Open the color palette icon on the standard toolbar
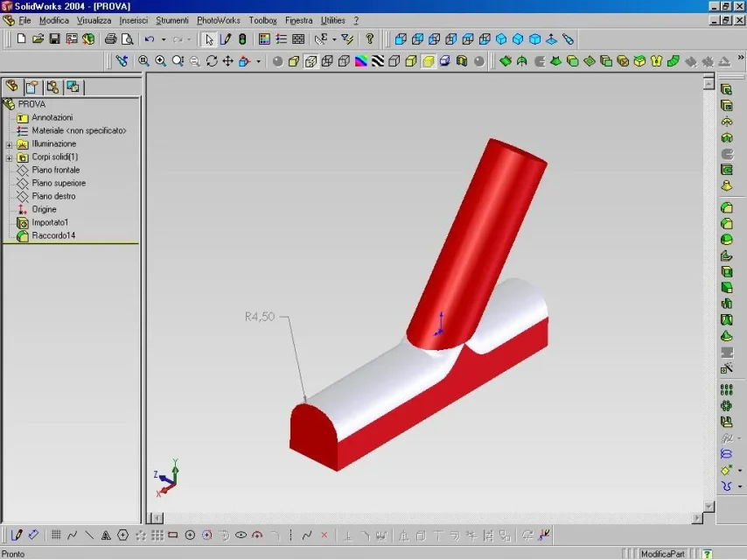The image size is (747, 560). (264, 39)
